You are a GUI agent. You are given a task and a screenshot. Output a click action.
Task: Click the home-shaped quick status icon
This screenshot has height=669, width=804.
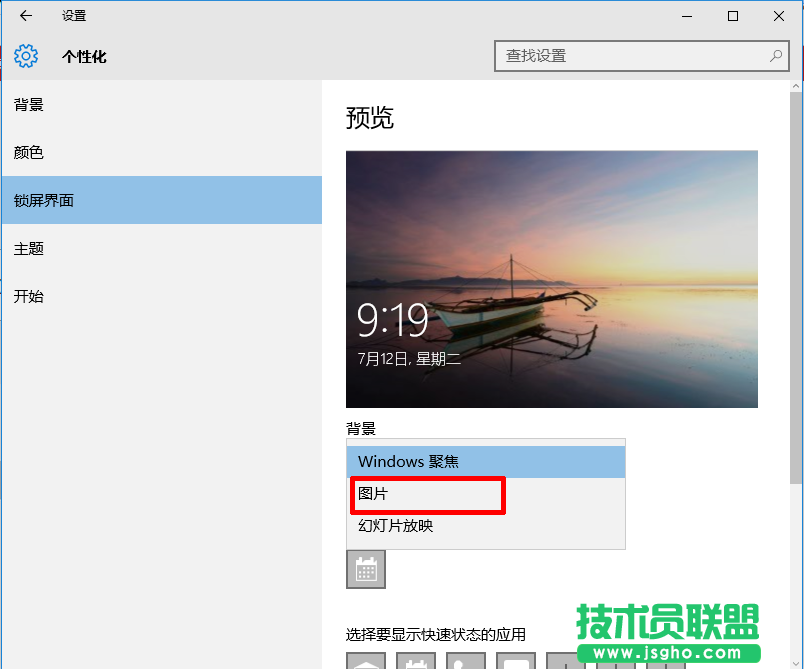pos(366,661)
